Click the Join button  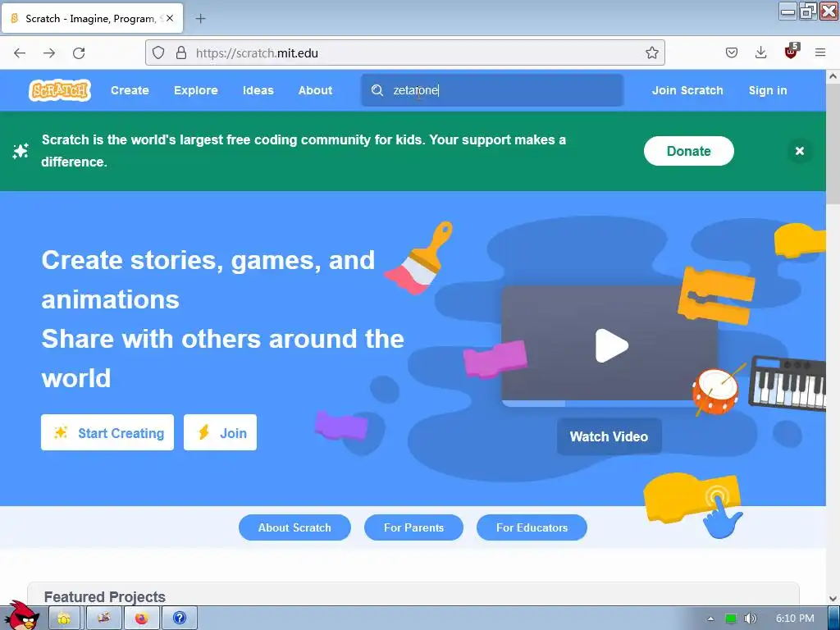[x=220, y=432]
